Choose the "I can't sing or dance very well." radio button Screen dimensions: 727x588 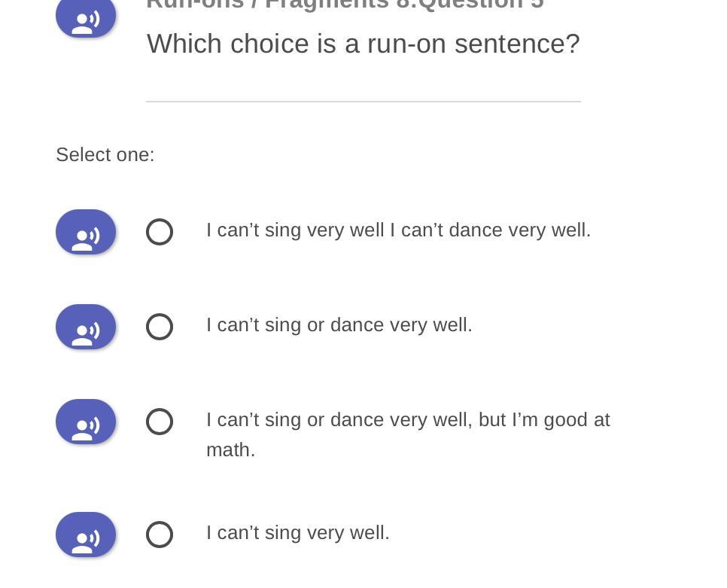click(160, 327)
